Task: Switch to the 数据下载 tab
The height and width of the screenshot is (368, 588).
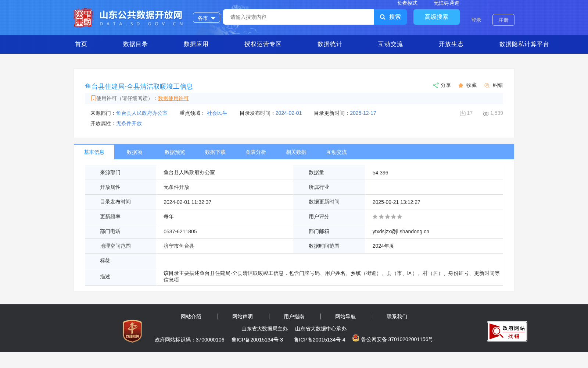Action: coord(215,152)
